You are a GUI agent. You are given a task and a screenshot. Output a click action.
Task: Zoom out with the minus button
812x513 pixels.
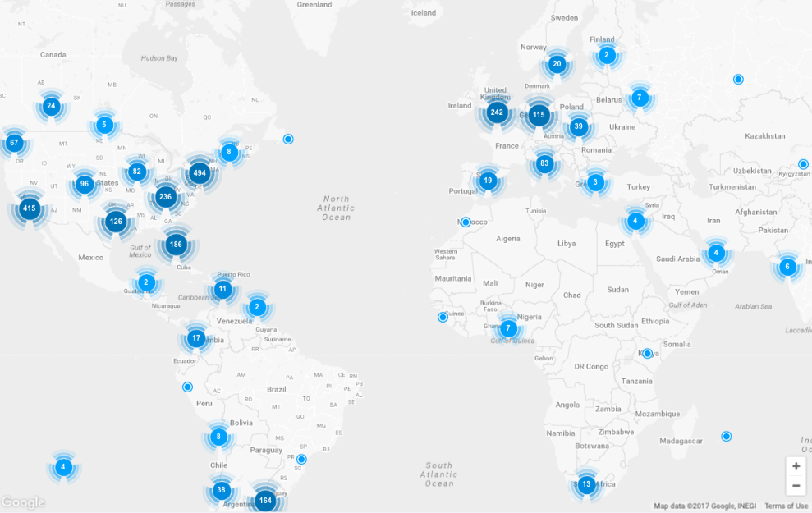[796, 486]
